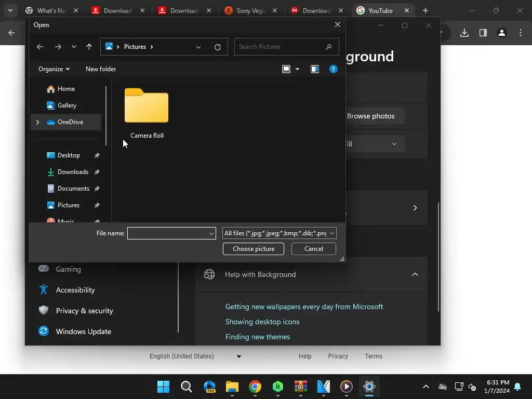Open English (United States) language dropdown
Image resolution: width=532 pixels, height=399 pixels.
tap(195, 356)
